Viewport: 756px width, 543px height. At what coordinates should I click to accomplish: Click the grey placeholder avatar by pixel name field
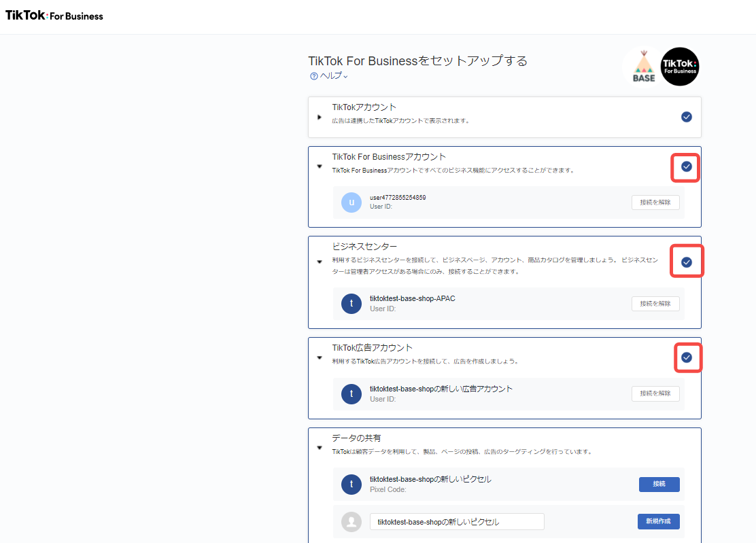click(x=351, y=522)
